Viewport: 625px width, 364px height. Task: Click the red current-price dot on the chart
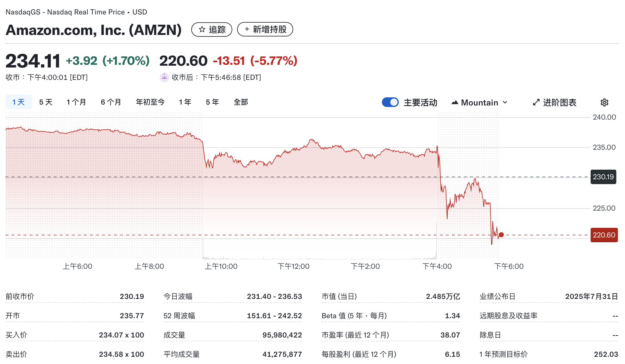coord(501,235)
